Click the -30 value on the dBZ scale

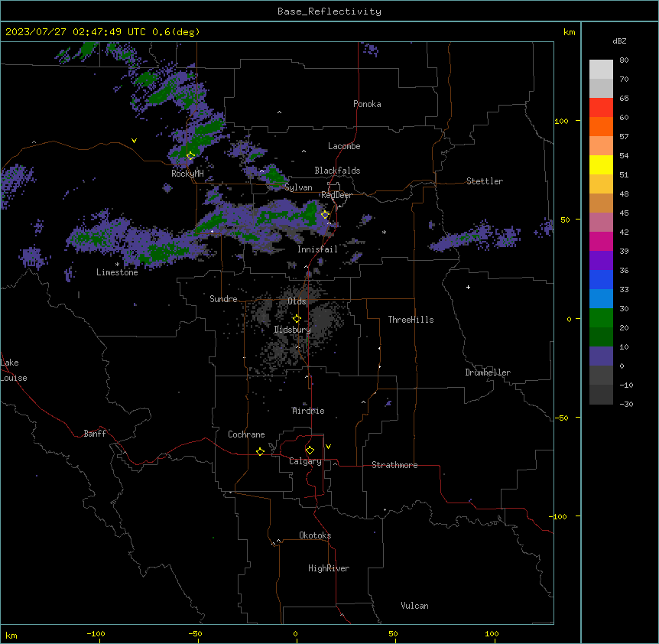pyautogui.click(x=626, y=404)
